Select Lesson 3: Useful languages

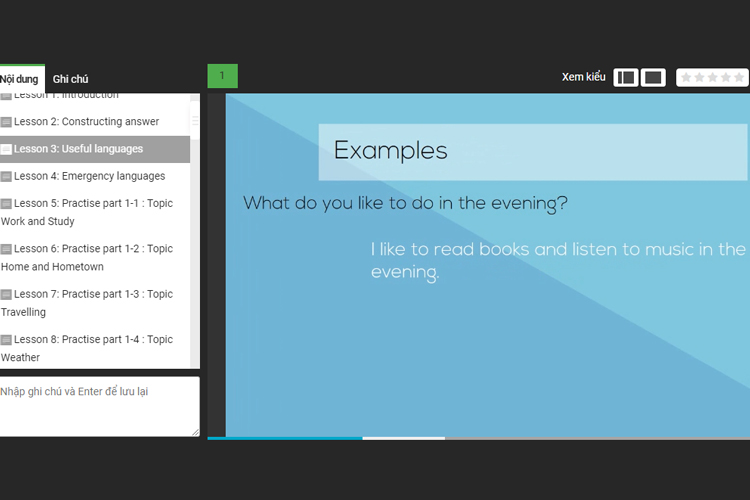click(x=78, y=149)
